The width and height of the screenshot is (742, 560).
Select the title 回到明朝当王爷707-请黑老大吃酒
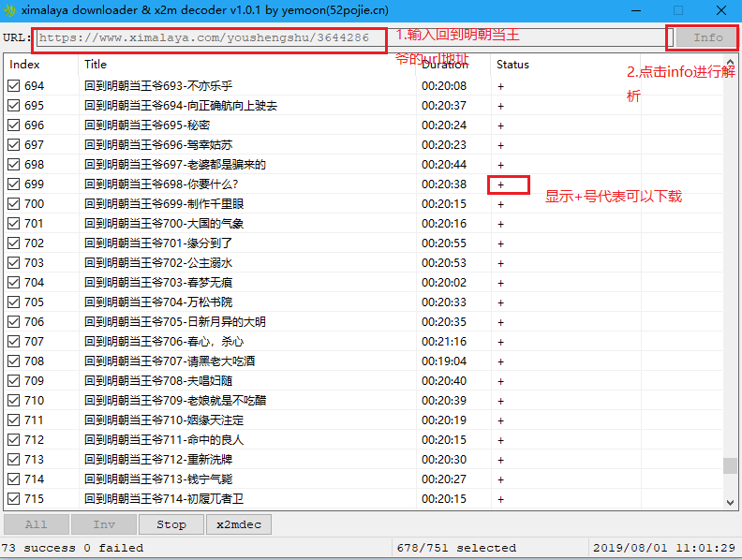(x=170, y=361)
